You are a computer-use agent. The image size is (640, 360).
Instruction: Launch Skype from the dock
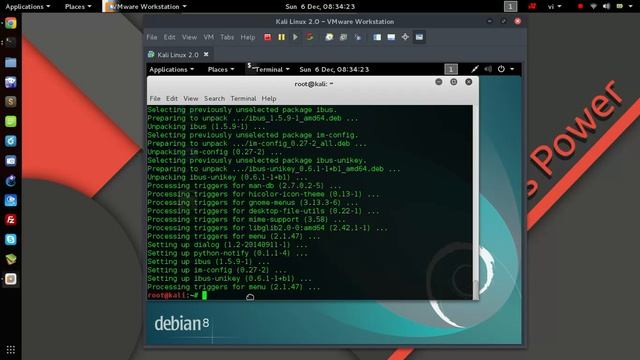pos(11,239)
